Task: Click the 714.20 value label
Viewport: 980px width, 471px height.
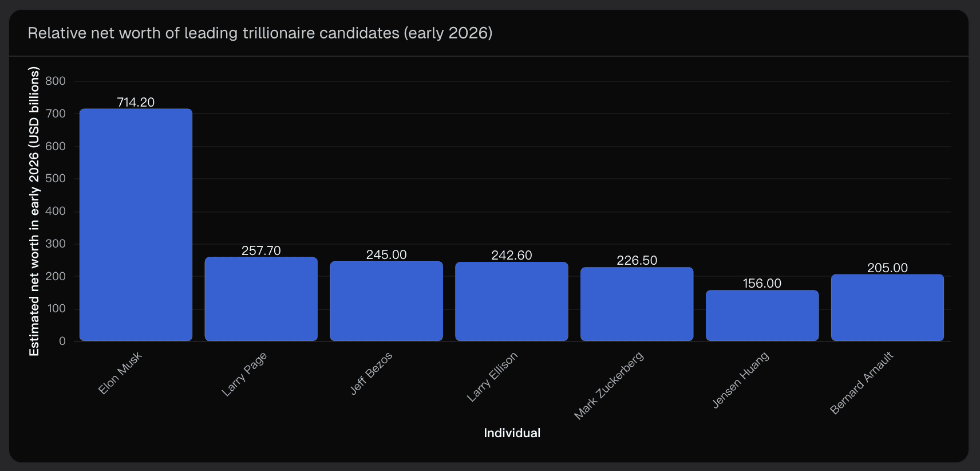Action: tap(136, 102)
